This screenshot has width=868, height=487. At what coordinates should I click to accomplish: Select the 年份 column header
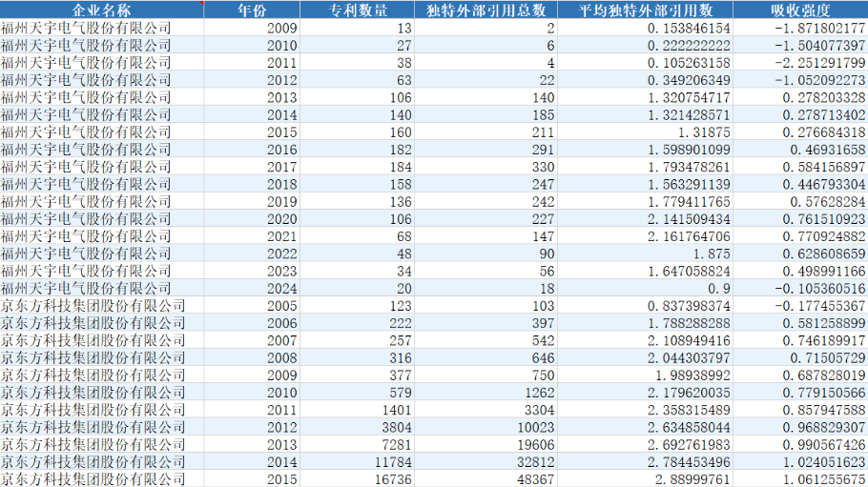(252, 10)
